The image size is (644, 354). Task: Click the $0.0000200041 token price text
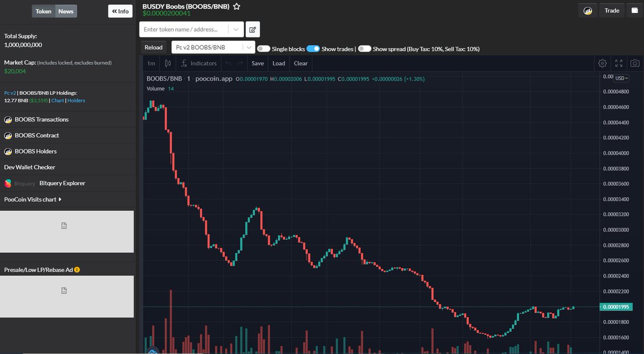pyautogui.click(x=166, y=13)
